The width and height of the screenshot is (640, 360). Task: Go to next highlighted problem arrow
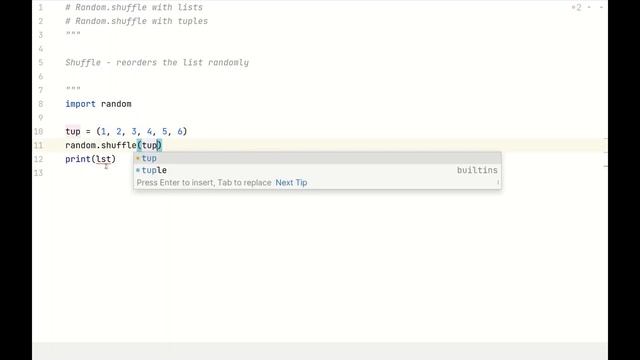pos(601,7)
